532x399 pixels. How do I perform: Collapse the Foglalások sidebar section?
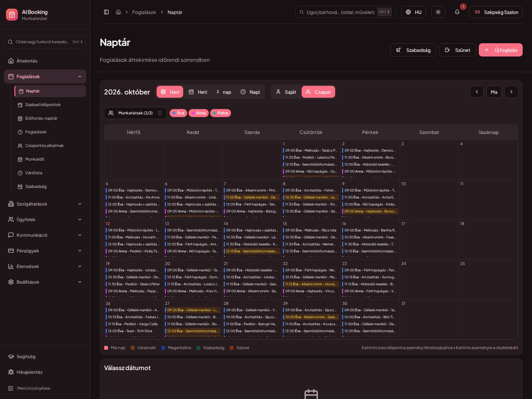tap(45, 76)
